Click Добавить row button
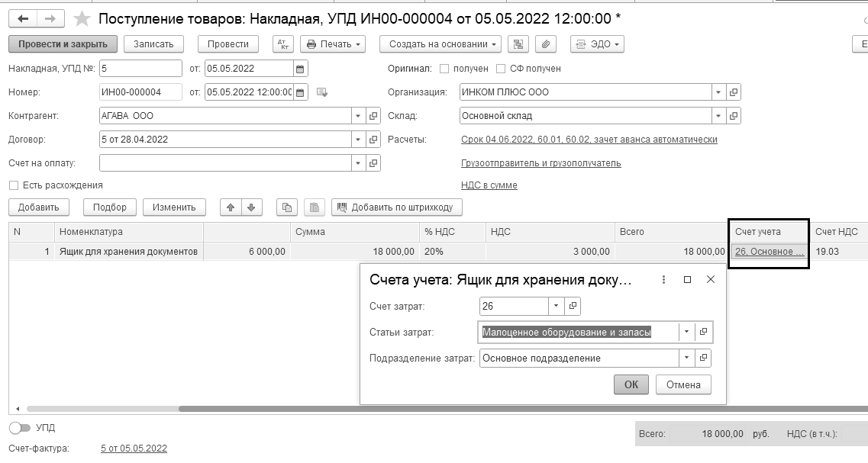Image resolution: width=868 pixels, height=463 pixels. [x=39, y=207]
